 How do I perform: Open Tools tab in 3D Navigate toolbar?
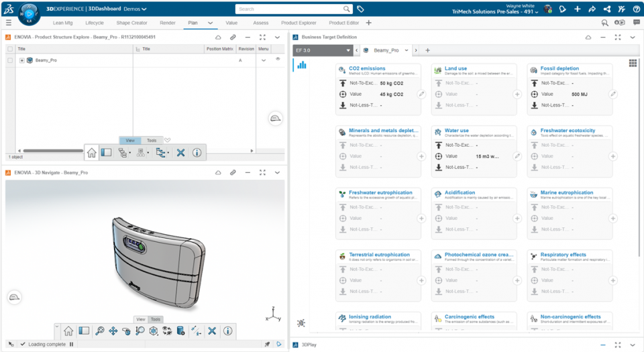click(156, 319)
